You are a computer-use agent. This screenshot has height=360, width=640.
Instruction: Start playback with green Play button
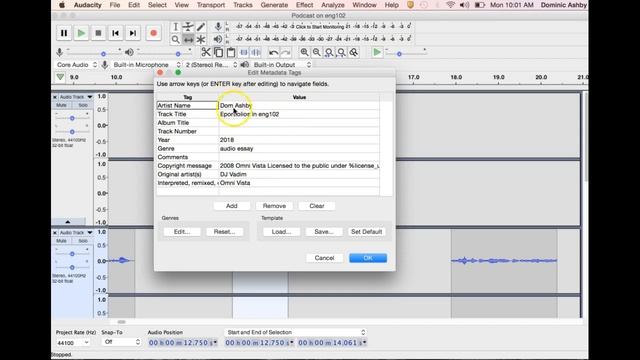[81, 33]
